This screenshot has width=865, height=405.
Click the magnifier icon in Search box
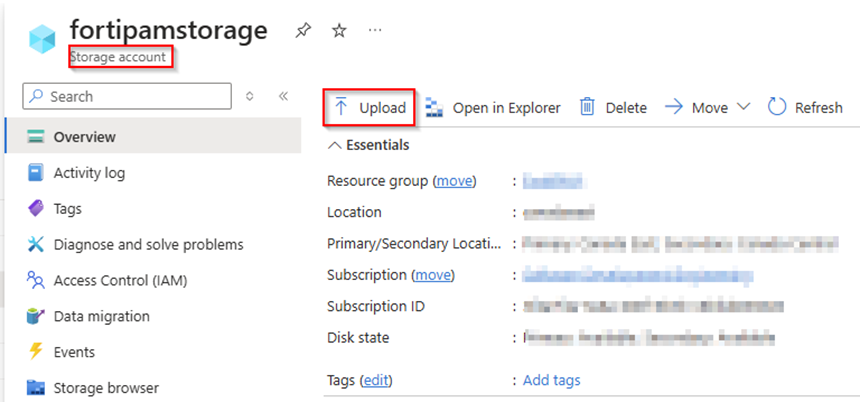(x=36, y=96)
